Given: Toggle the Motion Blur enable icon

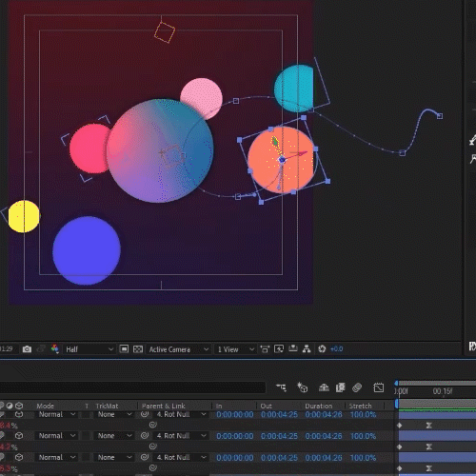Looking at the screenshot, I should click(357, 387).
